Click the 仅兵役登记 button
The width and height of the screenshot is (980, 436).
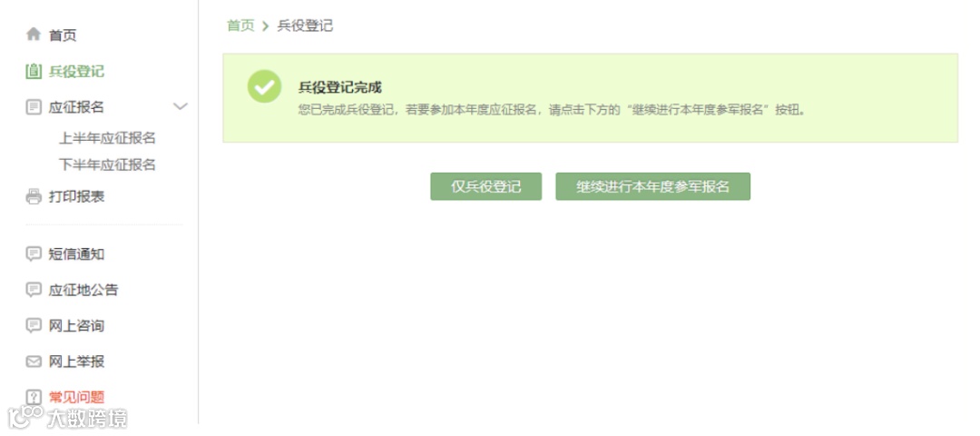pos(485,186)
